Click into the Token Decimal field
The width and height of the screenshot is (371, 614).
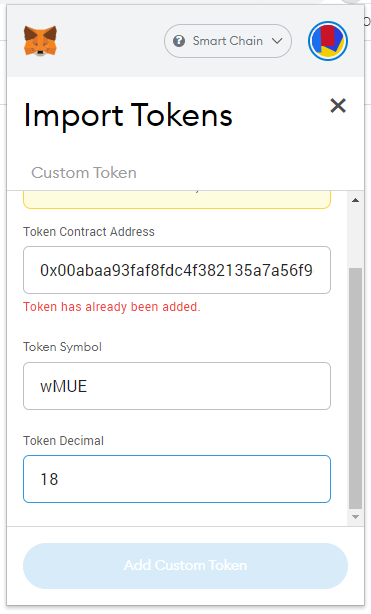click(177, 479)
